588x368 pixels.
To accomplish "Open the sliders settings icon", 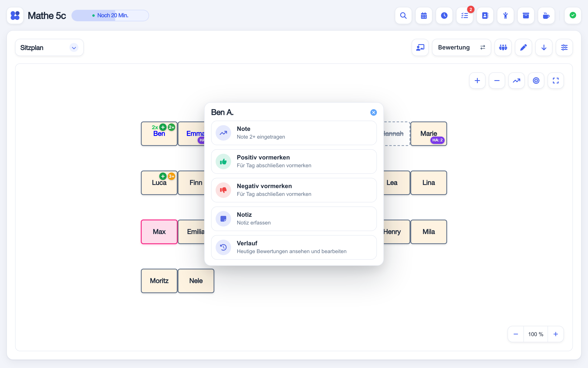I will tap(564, 47).
